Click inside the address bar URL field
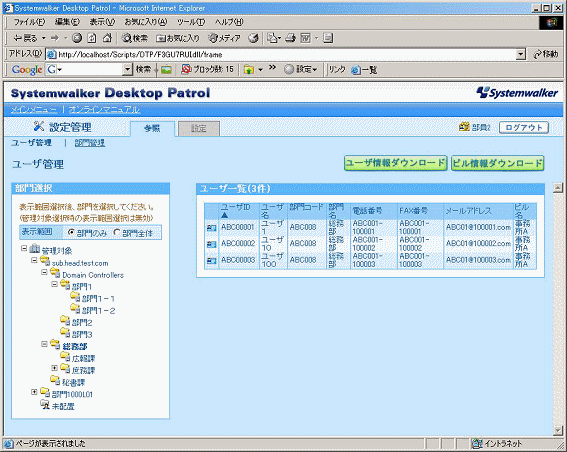567x452 pixels. click(x=282, y=55)
